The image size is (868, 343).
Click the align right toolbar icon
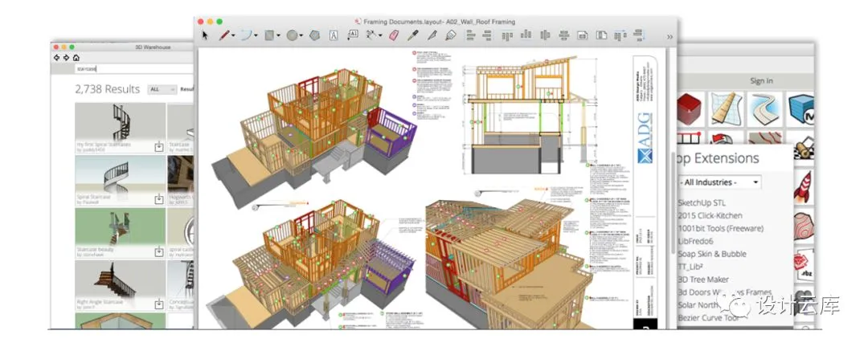[487, 35]
